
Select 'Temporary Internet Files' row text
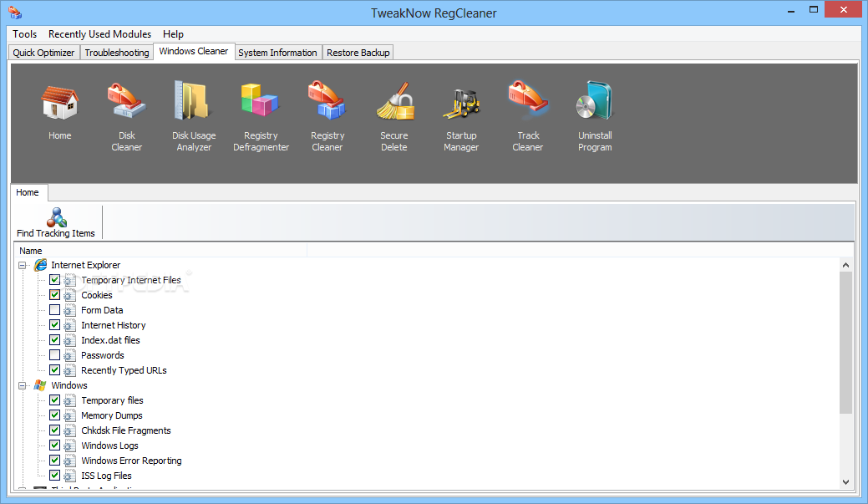pyautogui.click(x=131, y=280)
